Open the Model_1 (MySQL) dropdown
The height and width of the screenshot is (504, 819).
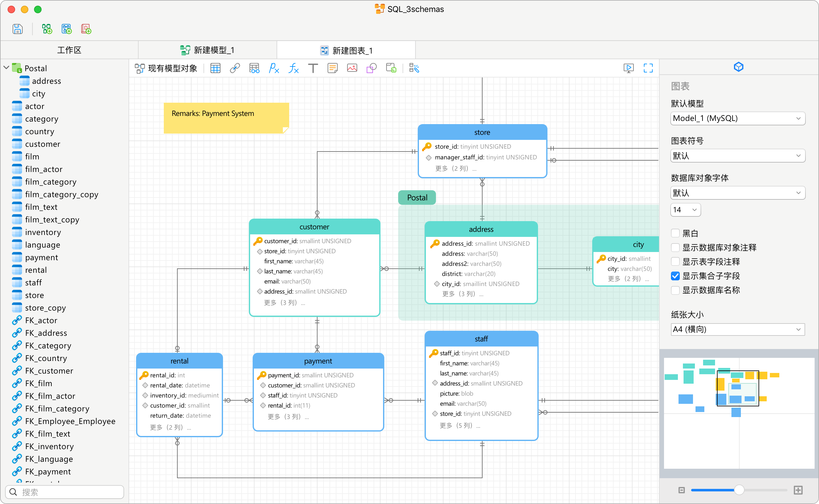point(737,118)
